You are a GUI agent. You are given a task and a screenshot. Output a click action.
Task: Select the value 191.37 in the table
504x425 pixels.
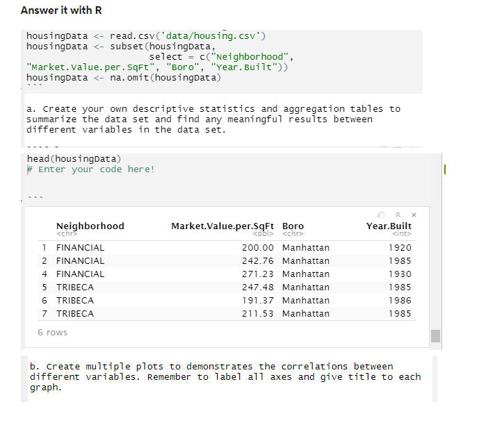(258, 300)
